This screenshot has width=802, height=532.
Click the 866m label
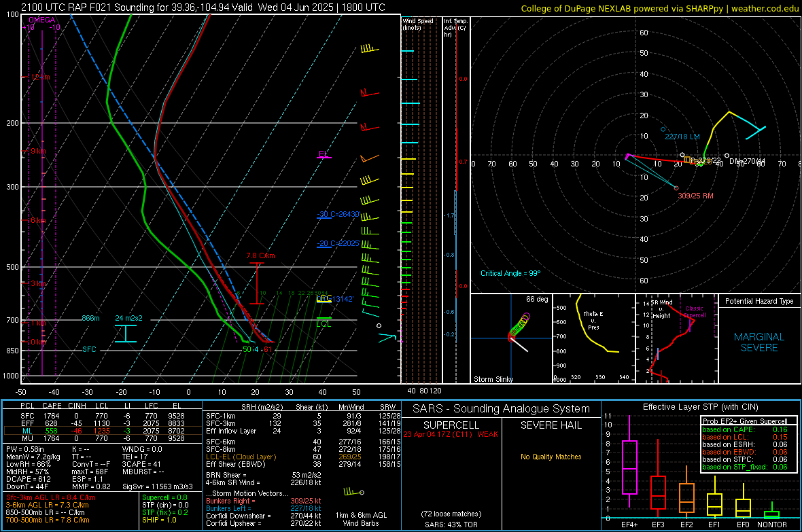pyautogui.click(x=90, y=318)
